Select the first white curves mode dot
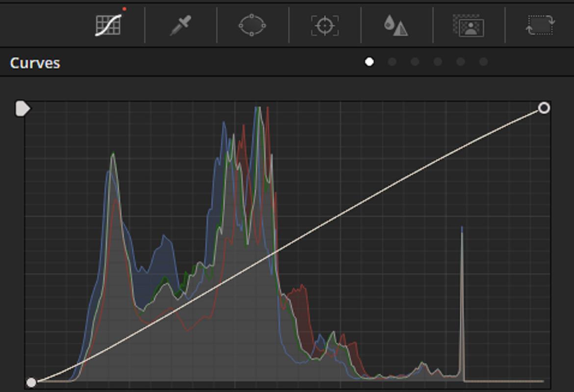 click(369, 62)
